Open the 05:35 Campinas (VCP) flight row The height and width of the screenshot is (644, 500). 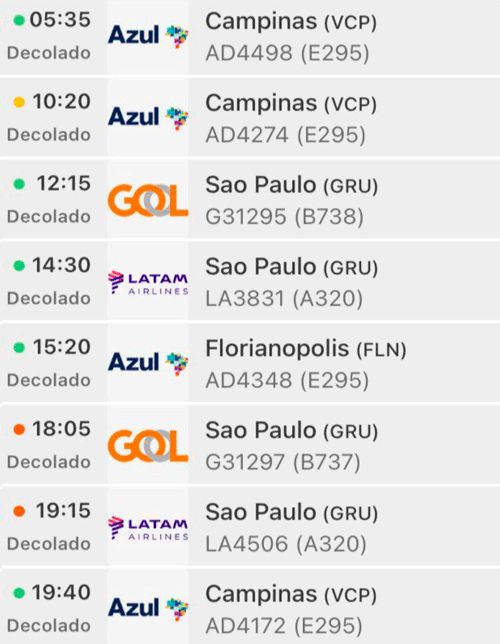250,37
